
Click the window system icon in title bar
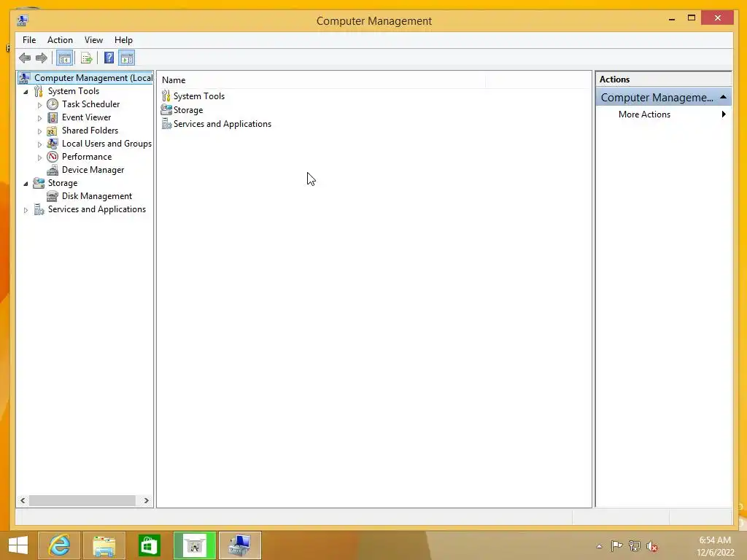(x=23, y=20)
